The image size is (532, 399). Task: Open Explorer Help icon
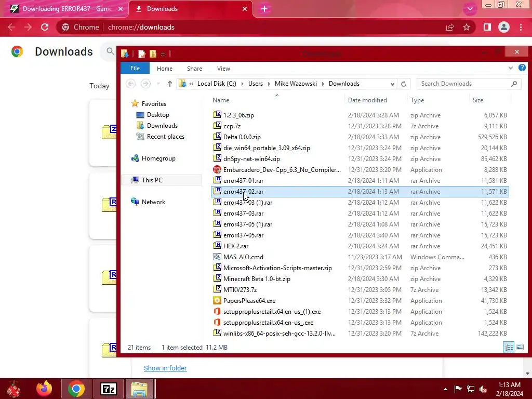click(522, 68)
